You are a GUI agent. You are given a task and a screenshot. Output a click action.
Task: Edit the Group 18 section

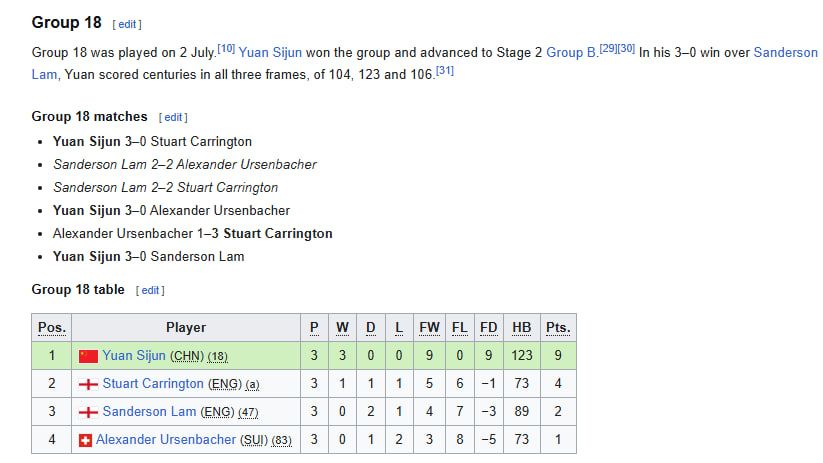[x=127, y=24]
